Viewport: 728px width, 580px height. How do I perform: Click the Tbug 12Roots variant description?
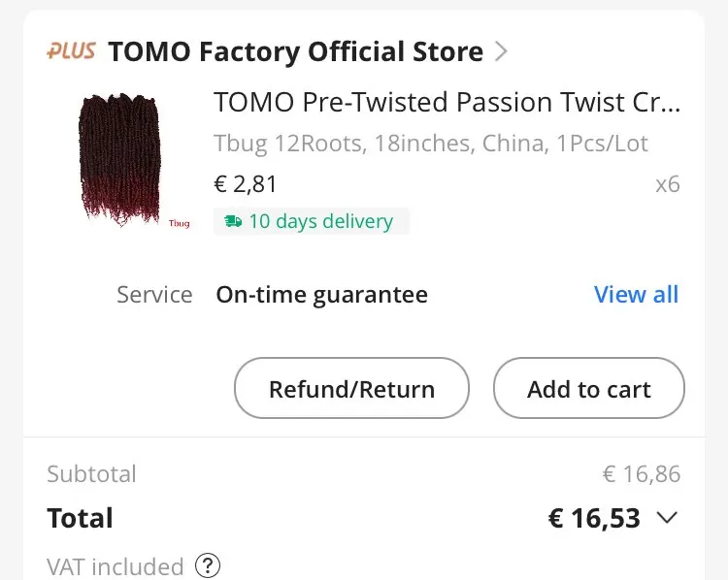point(430,145)
